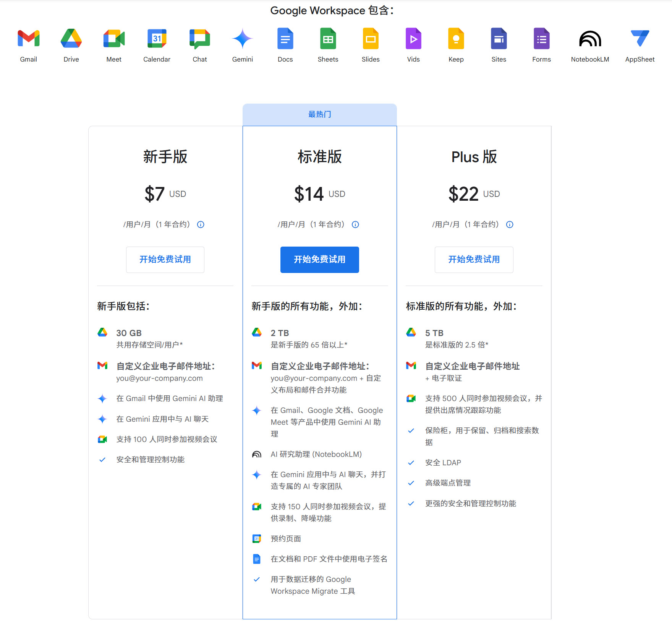Click NotebookLM icon beside AI 研究助理

257,454
